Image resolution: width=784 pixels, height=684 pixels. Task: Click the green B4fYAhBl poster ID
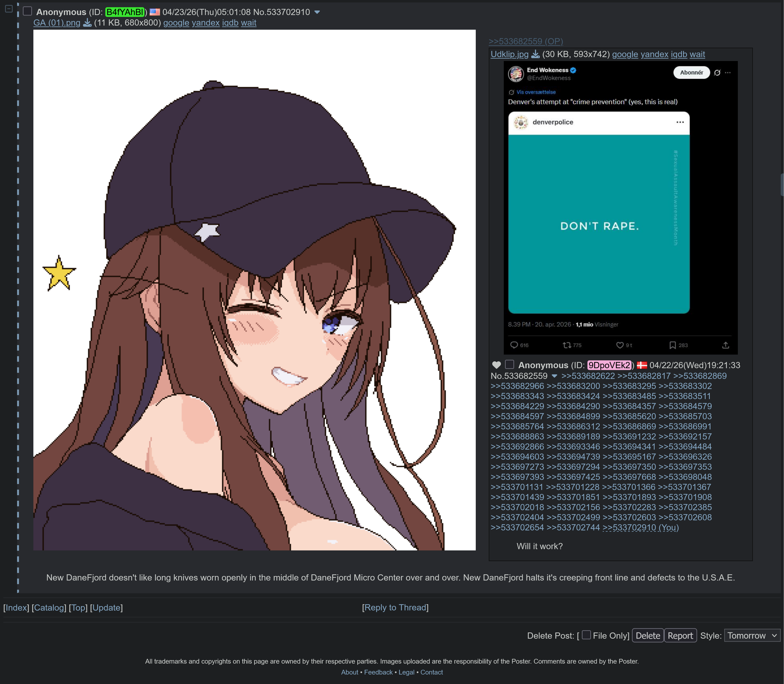pos(125,12)
